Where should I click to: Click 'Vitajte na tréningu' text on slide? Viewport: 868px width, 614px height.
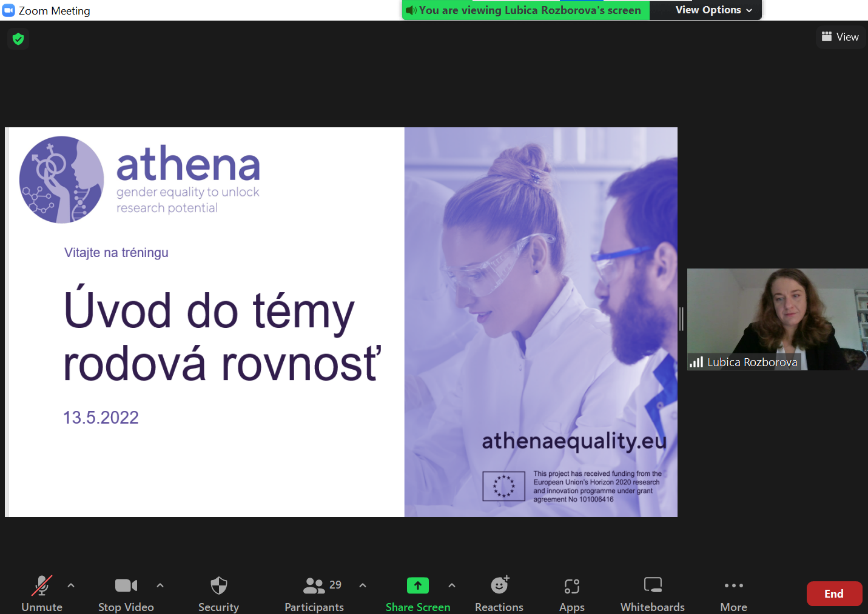pos(116,253)
